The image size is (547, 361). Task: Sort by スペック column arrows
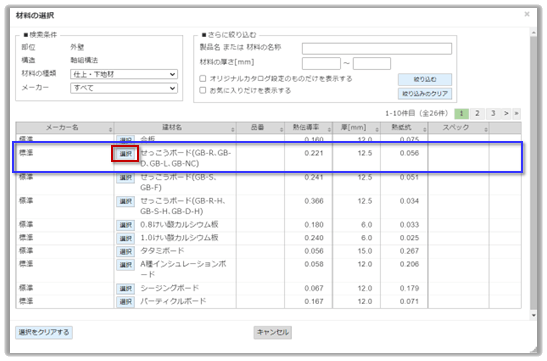point(486,129)
